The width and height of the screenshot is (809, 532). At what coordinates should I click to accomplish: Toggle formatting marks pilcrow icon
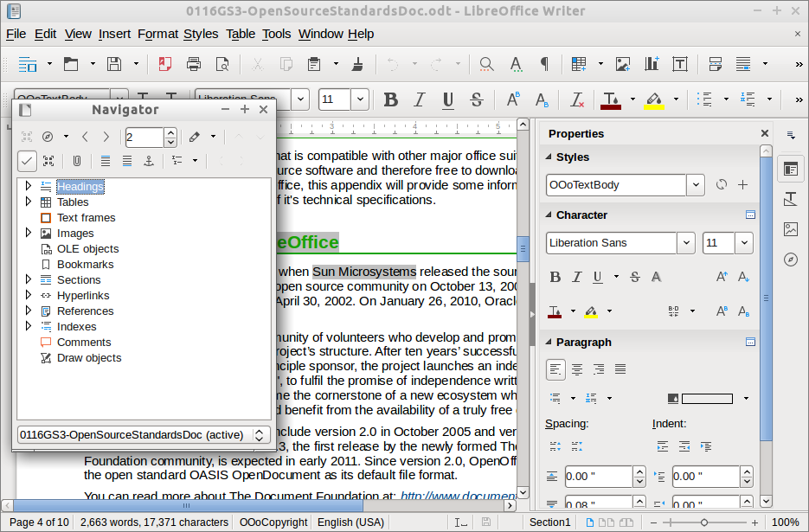[544, 64]
